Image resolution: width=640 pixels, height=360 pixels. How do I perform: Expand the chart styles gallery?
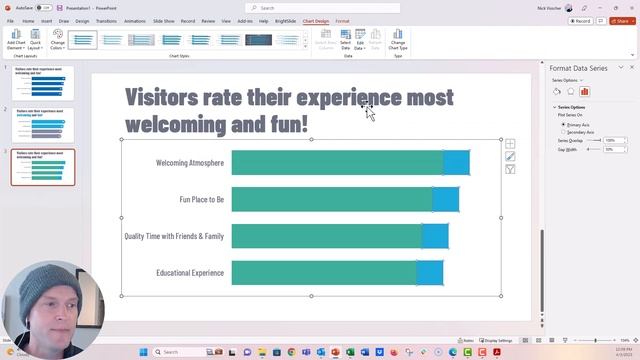click(x=305, y=47)
